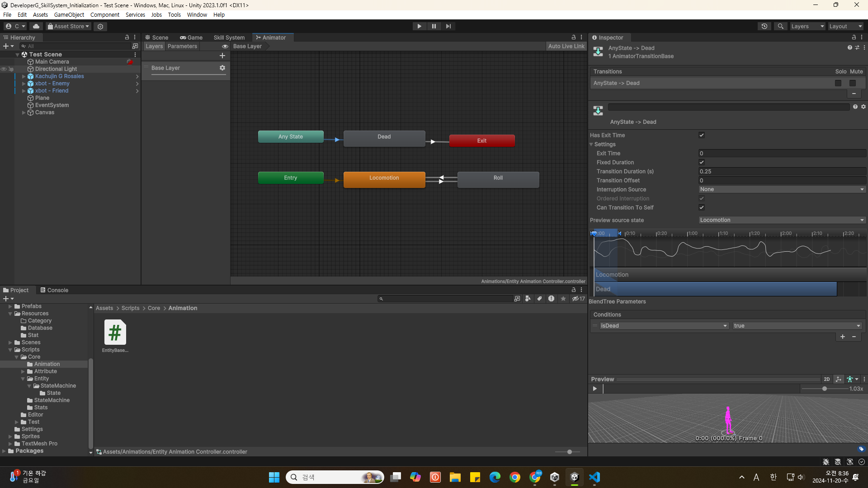Viewport: 868px width, 488px height.
Task: Select the Exit node
Action: (x=482, y=141)
